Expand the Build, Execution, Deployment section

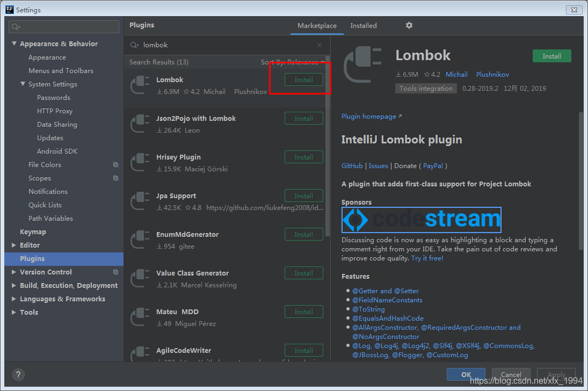point(14,286)
